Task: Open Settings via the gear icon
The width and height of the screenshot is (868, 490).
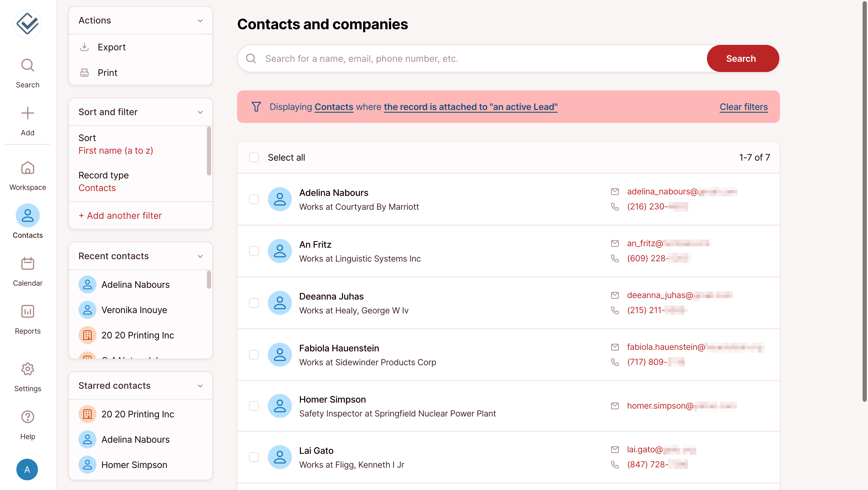Action: pos(28,369)
